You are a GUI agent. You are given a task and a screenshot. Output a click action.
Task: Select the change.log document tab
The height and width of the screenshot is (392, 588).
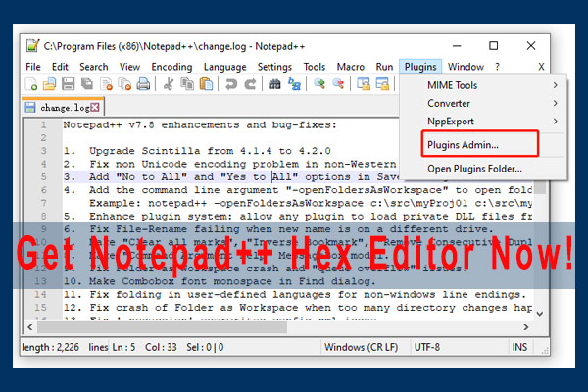click(64, 107)
